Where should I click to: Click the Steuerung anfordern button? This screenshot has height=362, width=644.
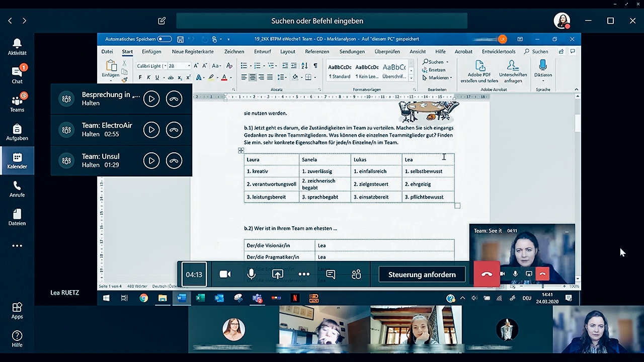422,274
